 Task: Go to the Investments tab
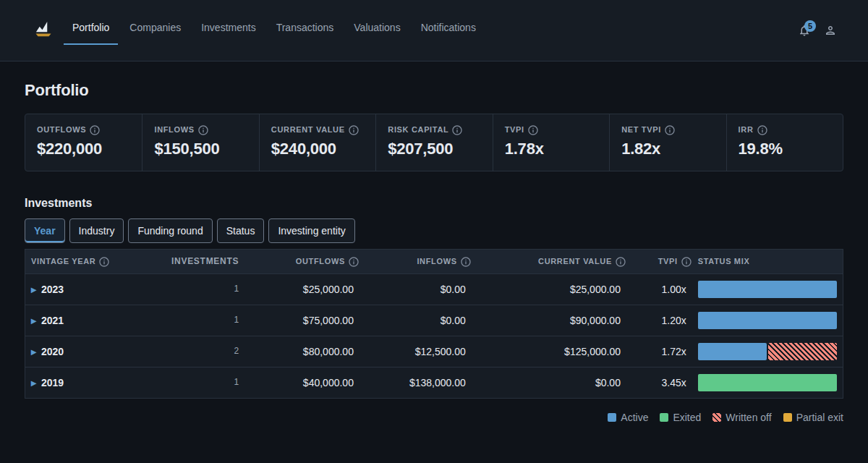pyautogui.click(x=229, y=27)
